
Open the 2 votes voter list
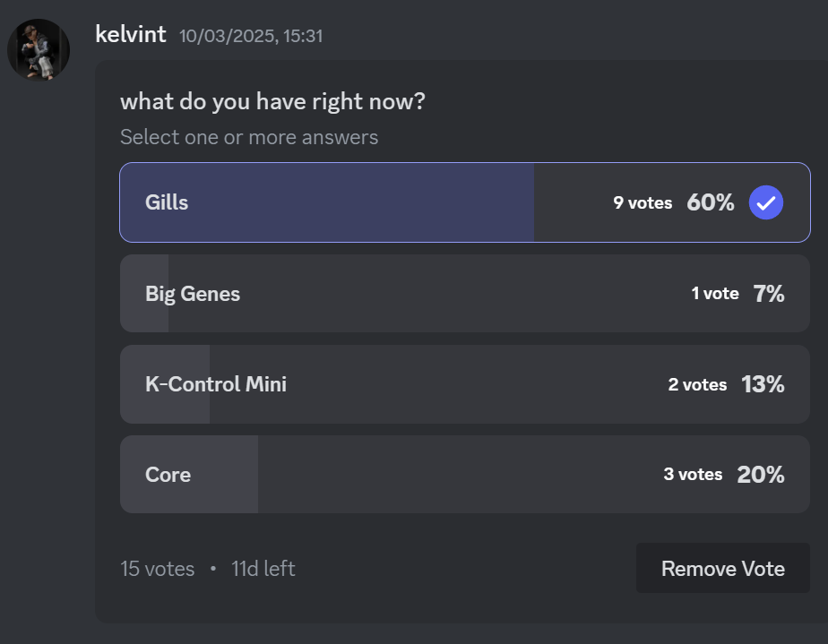point(697,384)
